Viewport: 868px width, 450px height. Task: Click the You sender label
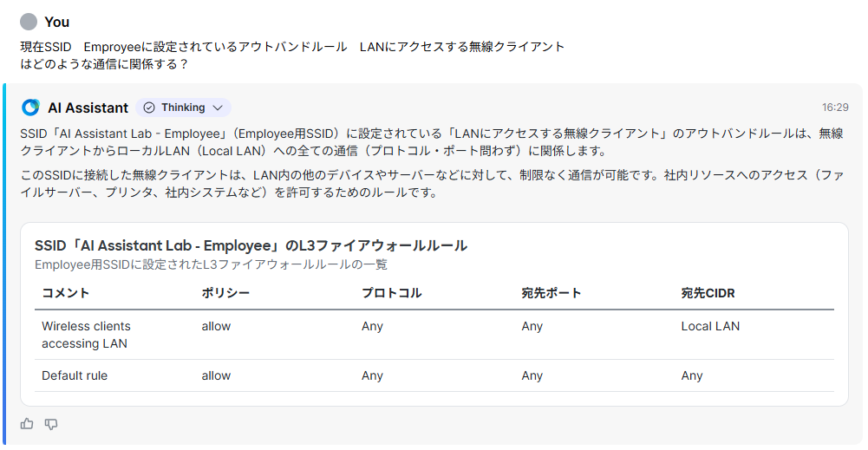pyautogui.click(x=56, y=22)
